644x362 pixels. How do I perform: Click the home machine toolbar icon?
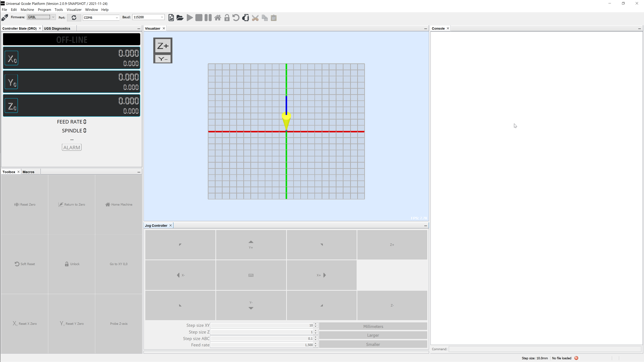[218, 18]
